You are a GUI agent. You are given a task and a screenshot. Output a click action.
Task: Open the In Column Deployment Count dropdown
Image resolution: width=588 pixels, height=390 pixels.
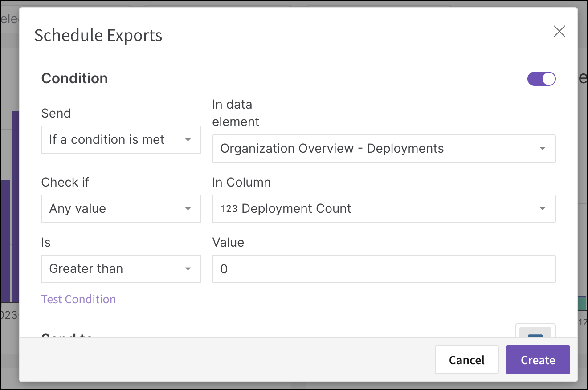coord(383,209)
